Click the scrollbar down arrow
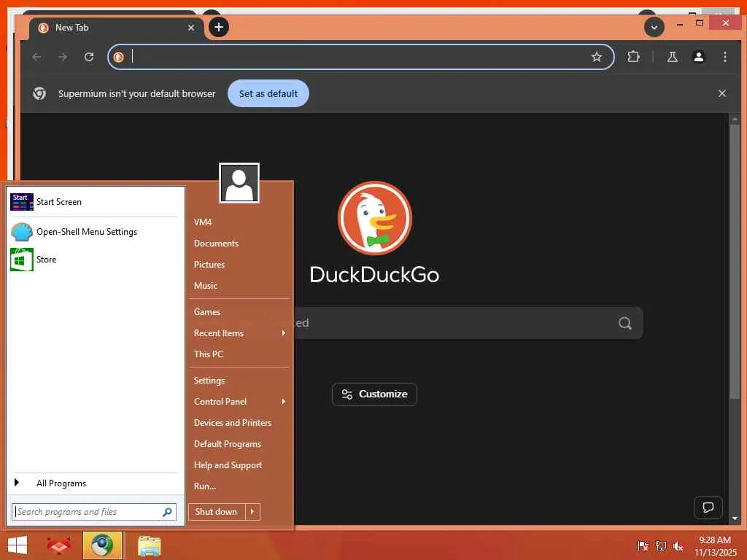 (735, 518)
